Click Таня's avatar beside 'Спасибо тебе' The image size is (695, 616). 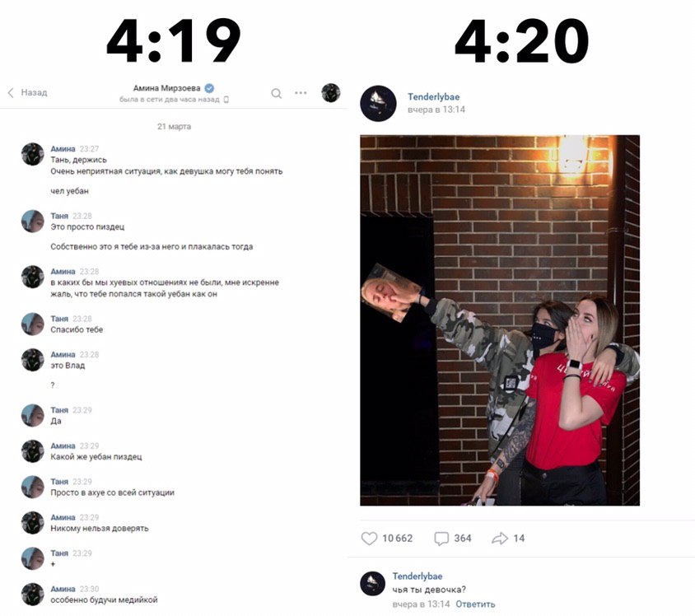click(x=33, y=324)
